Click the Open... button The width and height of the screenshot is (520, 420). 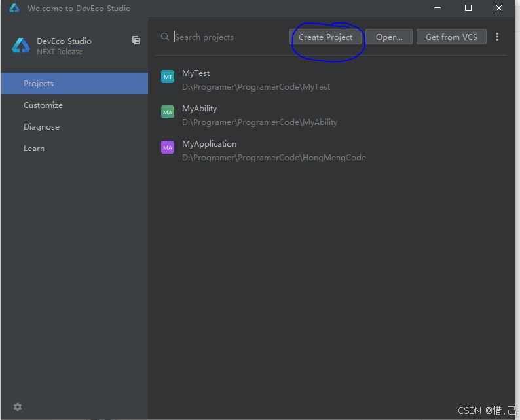coord(389,37)
